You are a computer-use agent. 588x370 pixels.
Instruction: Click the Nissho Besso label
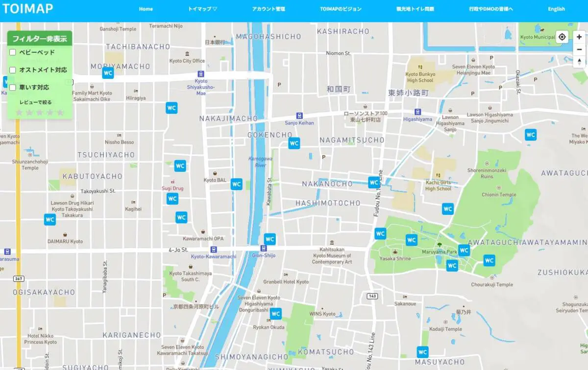pyautogui.click(x=119, y=142)
